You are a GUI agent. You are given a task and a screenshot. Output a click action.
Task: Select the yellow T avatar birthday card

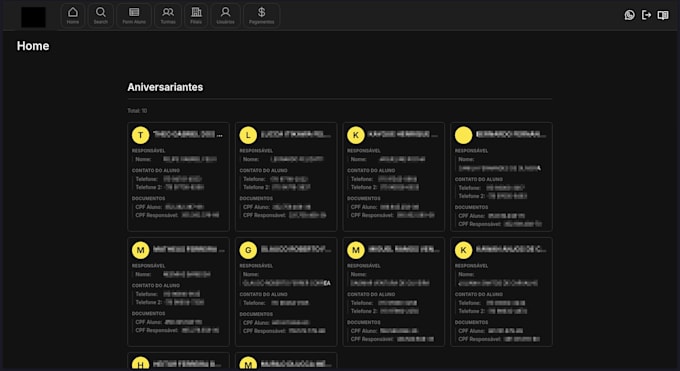178,177
